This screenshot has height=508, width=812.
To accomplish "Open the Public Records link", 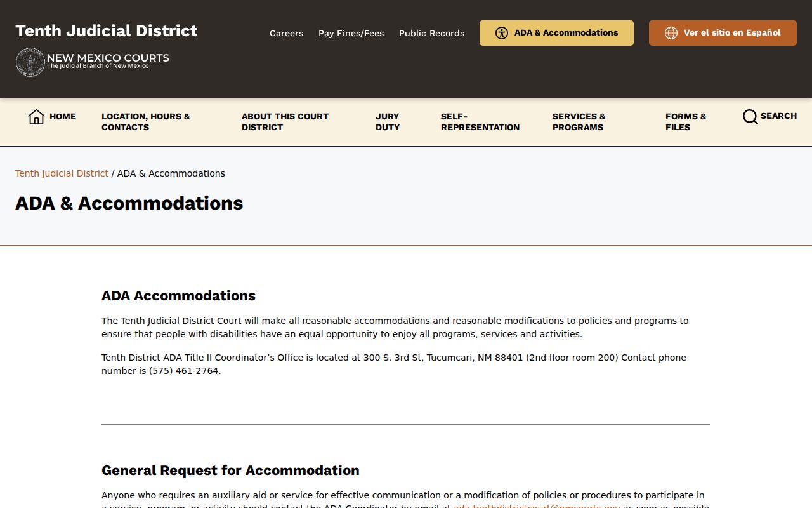I will 432,33.
